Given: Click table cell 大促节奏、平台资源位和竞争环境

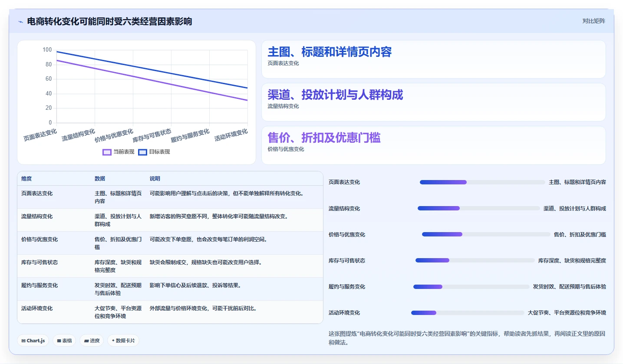Looking at the screenshot, I should click(x=118, y=312).
